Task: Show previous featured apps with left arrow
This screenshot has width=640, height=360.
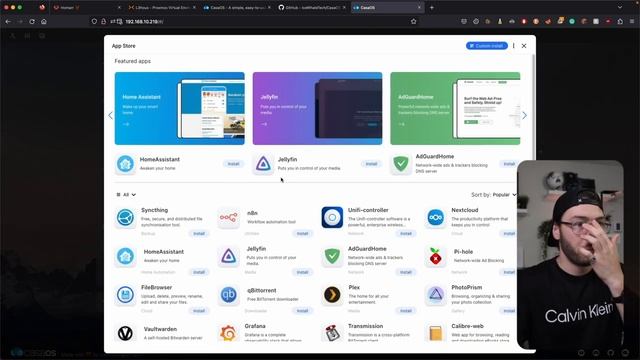Action: pyautogui.click(x=111, y=116)
